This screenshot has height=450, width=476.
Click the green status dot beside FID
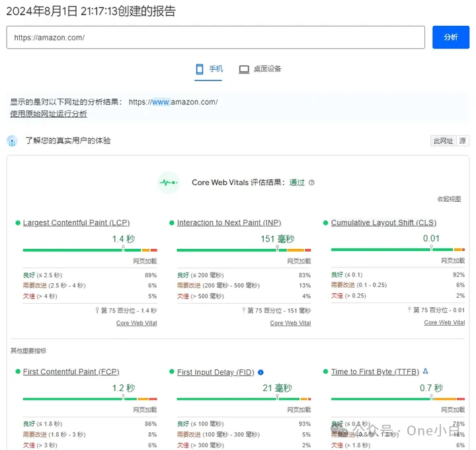tap(171, 371)
